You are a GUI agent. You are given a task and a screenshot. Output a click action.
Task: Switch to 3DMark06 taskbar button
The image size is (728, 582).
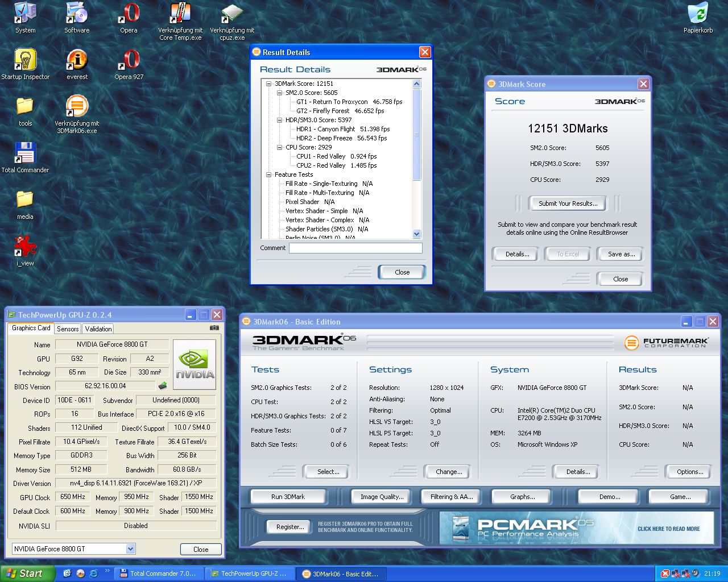(x=341, y=573)
